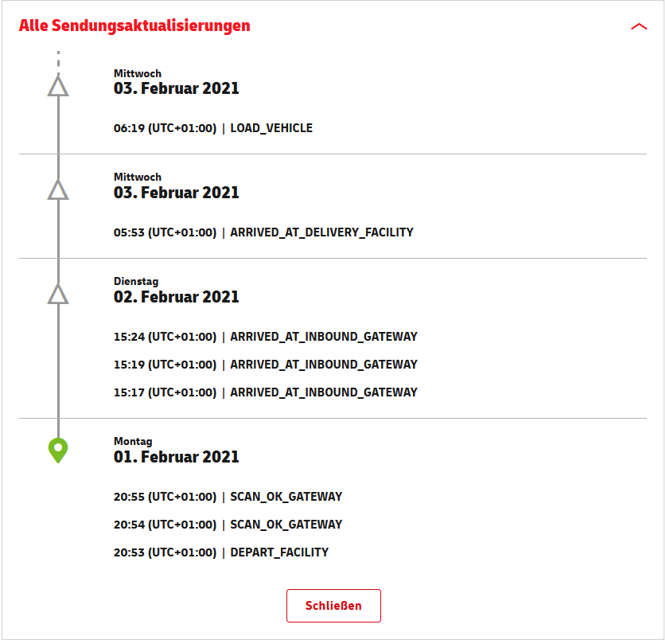Click the Alle Sendungsaktualisierungen heading
Image resolution: width=666 pixels, height=644 pixels.
point(134,25)
